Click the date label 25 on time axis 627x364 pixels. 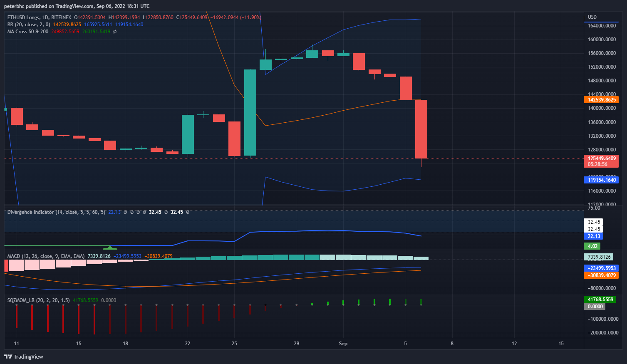[x=234, y=344]
